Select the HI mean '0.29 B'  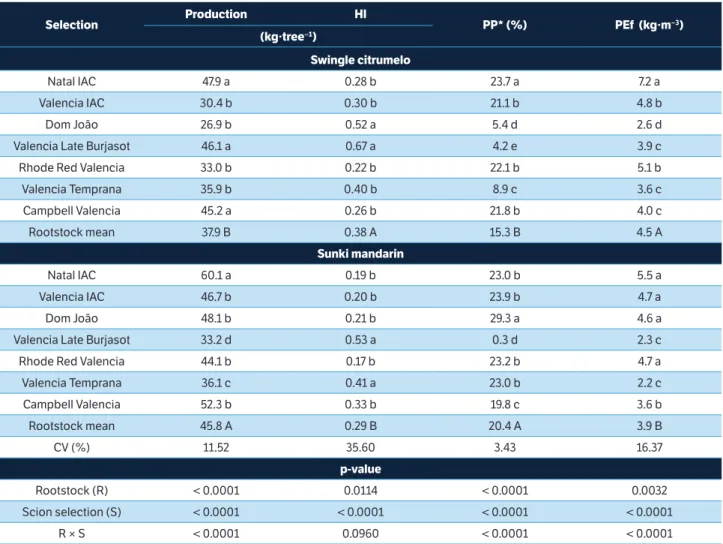360,426
